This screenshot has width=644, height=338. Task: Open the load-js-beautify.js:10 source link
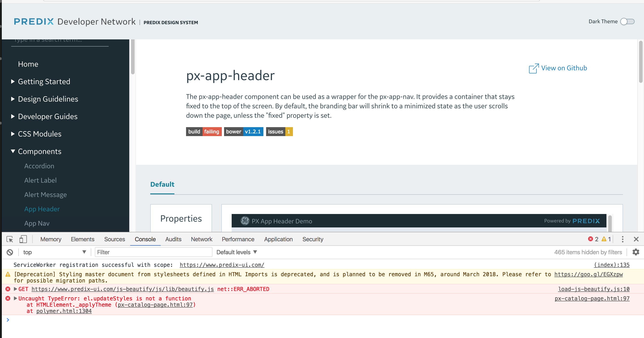point(594,289)
